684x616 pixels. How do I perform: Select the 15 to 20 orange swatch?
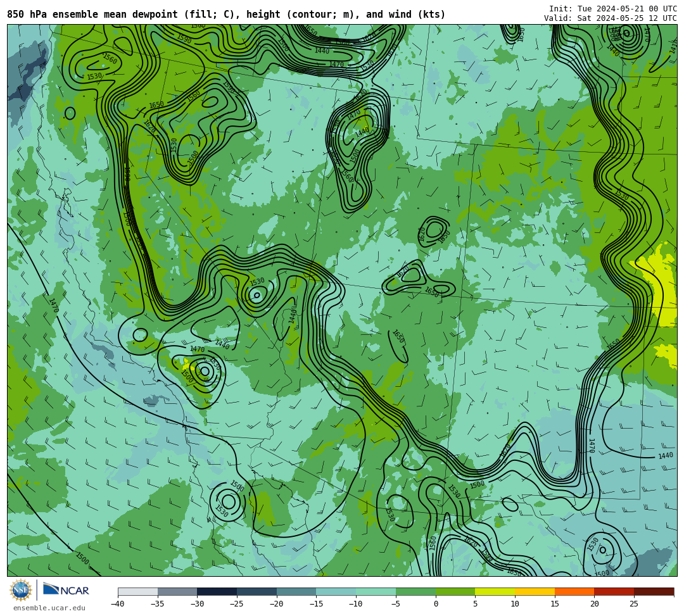point(574,591)
